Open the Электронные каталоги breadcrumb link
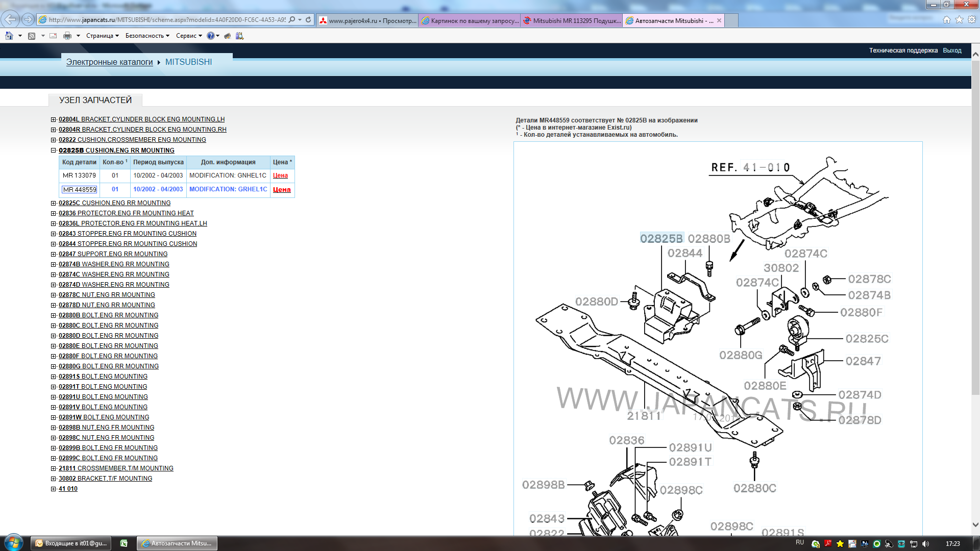Screen dimensions: 980x551 tap(109, 62)
